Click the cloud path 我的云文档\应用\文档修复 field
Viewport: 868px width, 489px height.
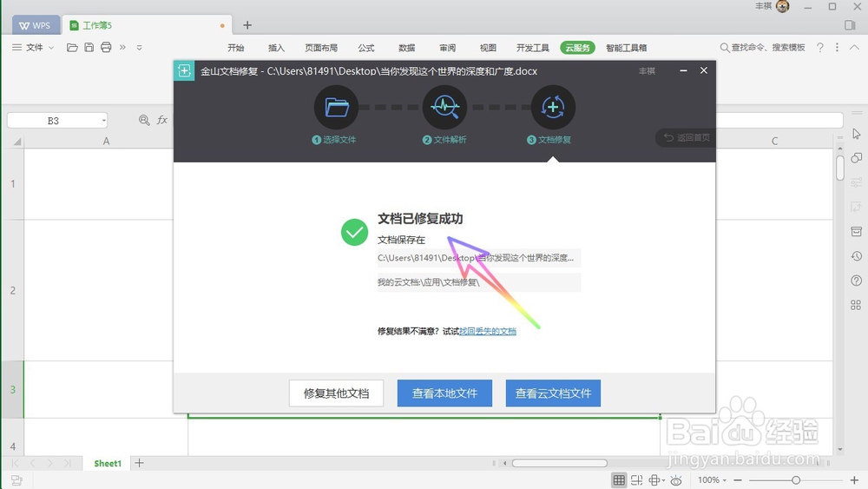tap(479, 282)
